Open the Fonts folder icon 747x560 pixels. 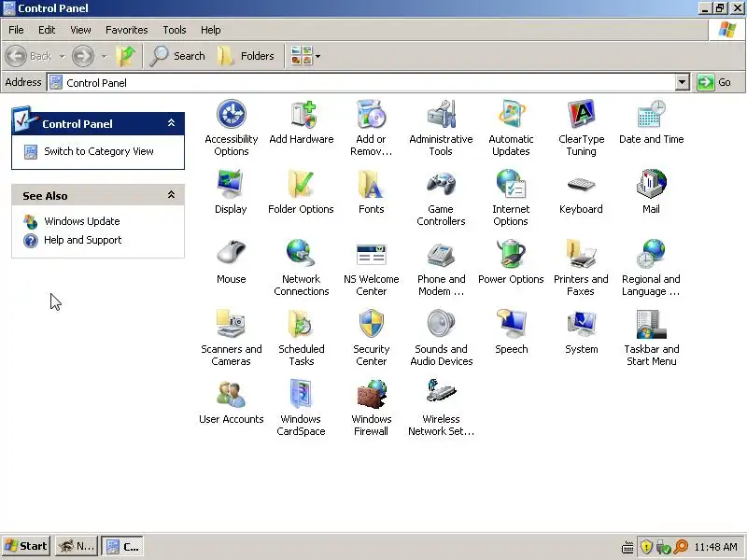(x=371, y=185)
